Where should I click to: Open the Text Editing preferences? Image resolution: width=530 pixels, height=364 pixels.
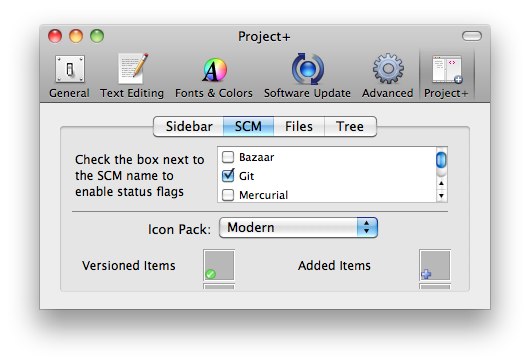click(132, 76)
